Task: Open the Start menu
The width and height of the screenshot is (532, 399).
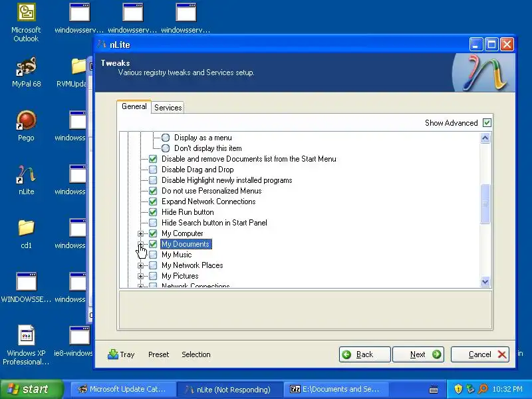Action: click(31, 389)
